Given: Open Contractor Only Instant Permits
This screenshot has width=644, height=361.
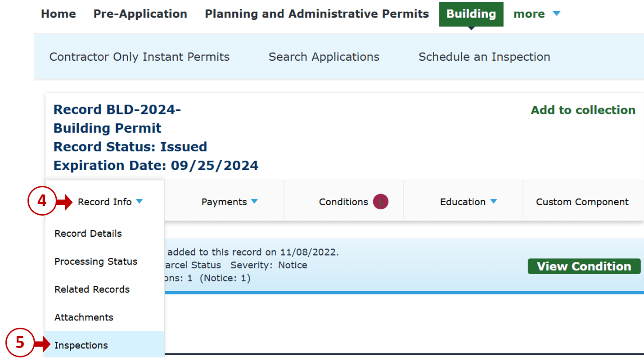Looking at the screenshot, I should tap(140, 57).
